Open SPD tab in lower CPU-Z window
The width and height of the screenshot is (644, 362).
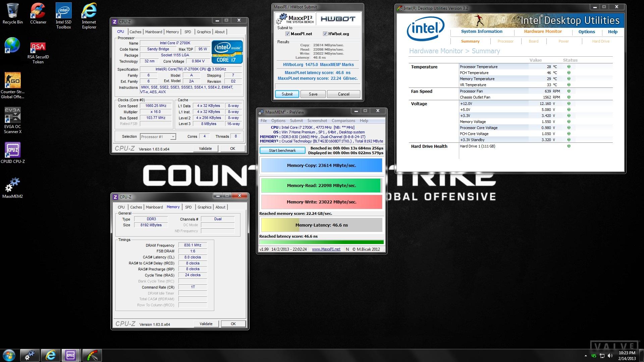tap(189, 207)
